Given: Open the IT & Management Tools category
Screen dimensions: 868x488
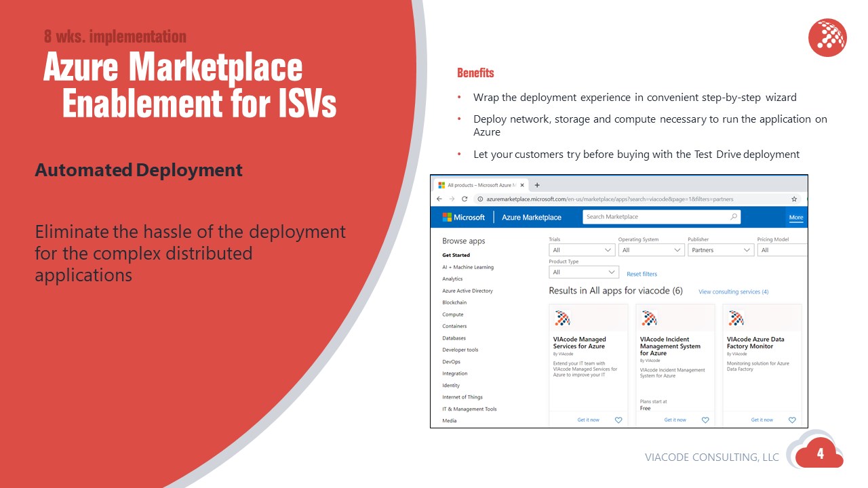Looking at the screenshot, I should click(x=469, y=409).
